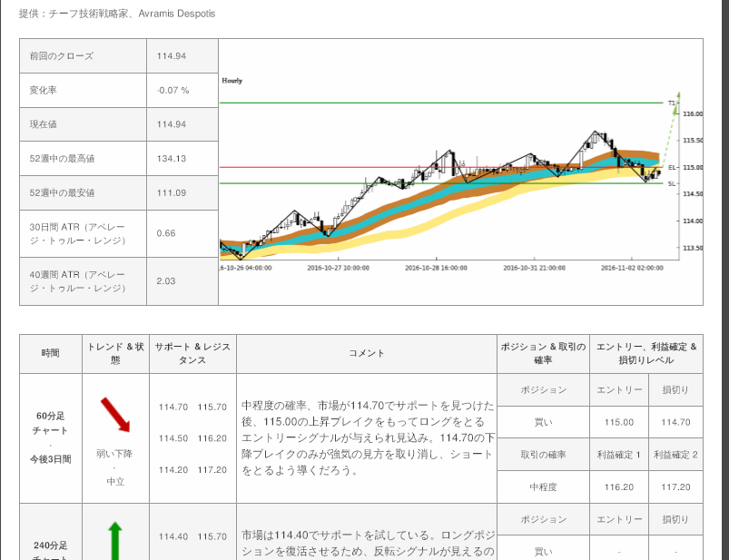Click the 2016-10-28 16:00:00 time axis label
Image resolution: width=729 pixels, height=560 pixels.
[436, 268]
